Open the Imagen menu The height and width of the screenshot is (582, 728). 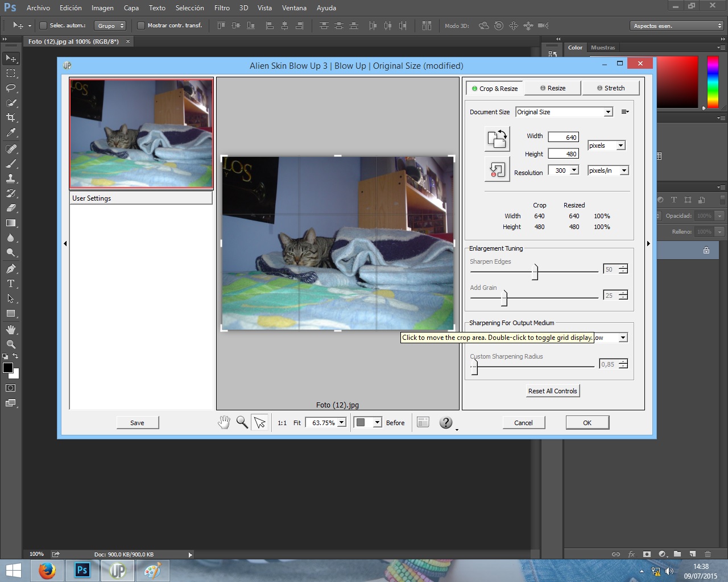pos(102,8)
